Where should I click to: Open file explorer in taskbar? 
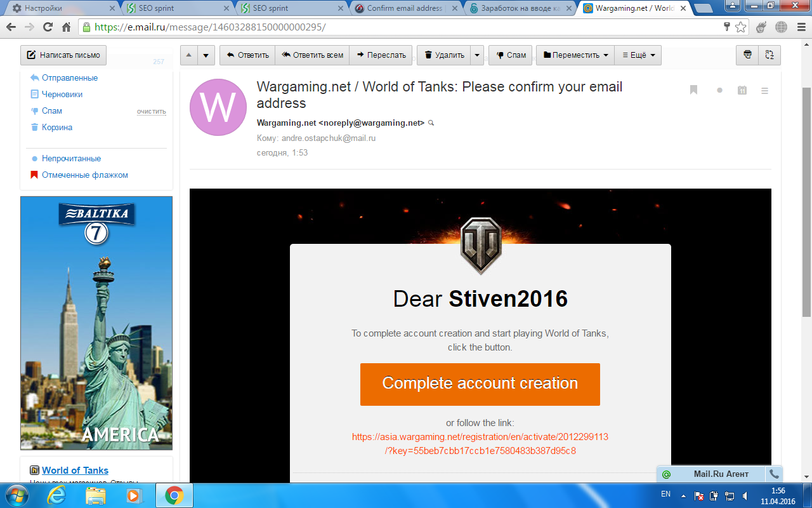point(96,495)
